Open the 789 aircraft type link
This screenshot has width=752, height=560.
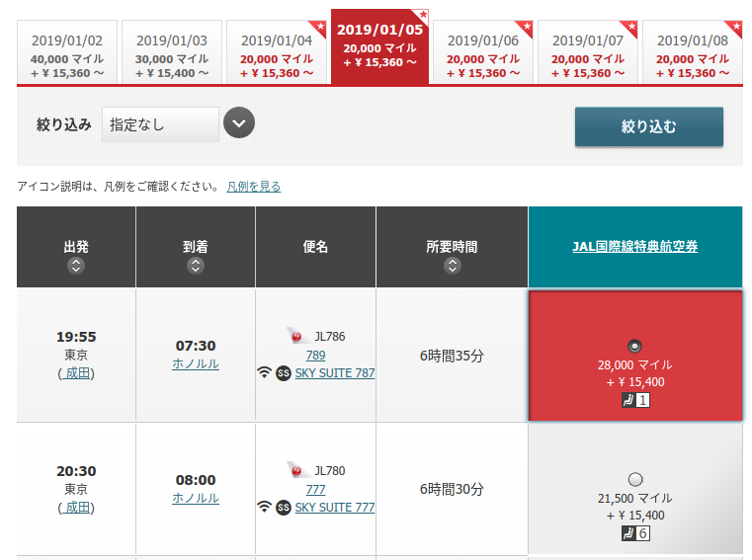tap(315, 356)
